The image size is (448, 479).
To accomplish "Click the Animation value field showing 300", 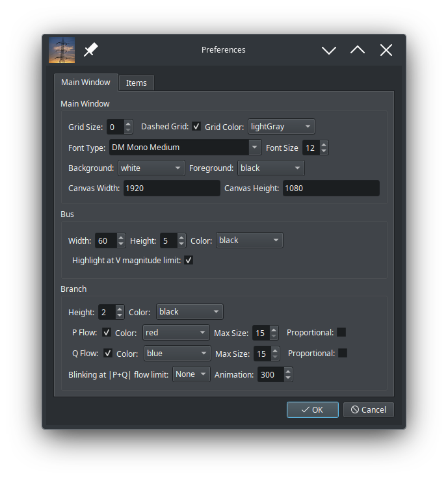I will click(270, 374).
